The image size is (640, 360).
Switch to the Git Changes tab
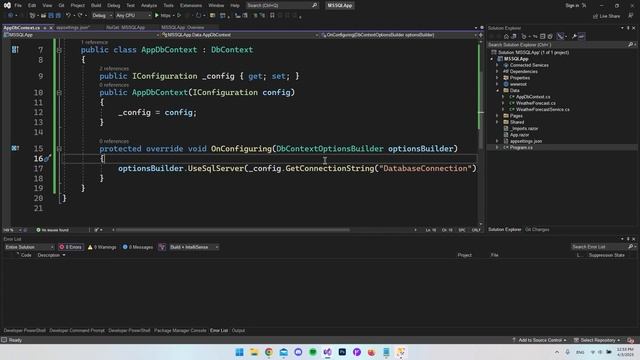[x=537, y=229]
